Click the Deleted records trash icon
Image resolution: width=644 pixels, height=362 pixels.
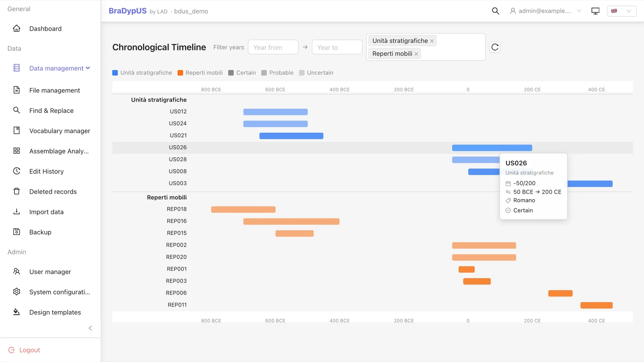[x=16, y=191]
